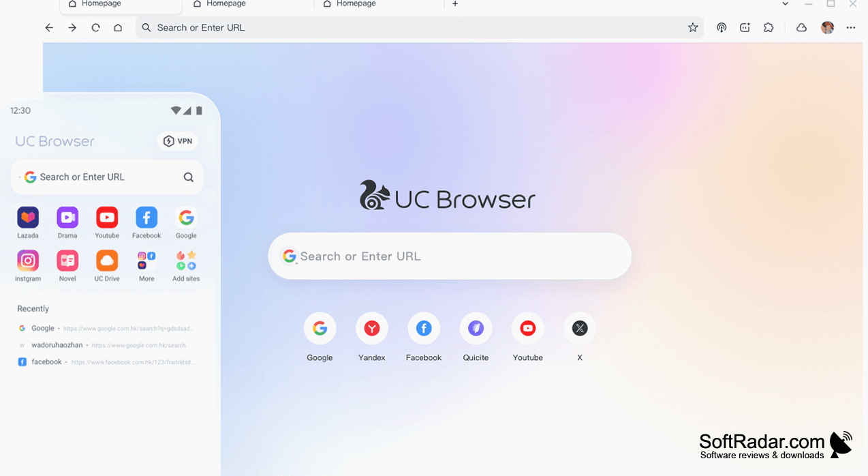
Task: Launch the X shortcut on homepage
Action: point(580,329)
